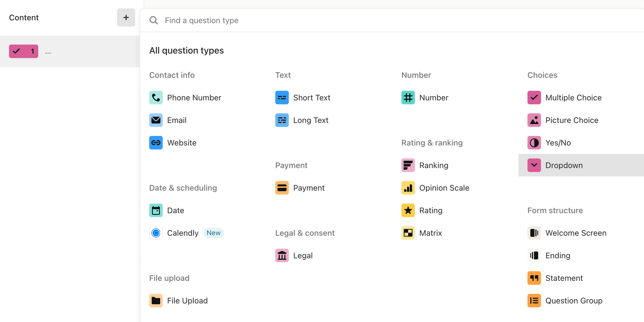Select the Picture Choice icon

point(534,120)
